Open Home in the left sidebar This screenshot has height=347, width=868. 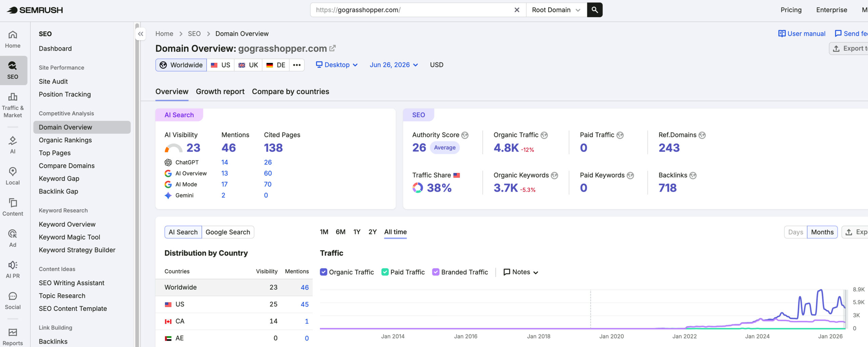click(x=13, y=40)
